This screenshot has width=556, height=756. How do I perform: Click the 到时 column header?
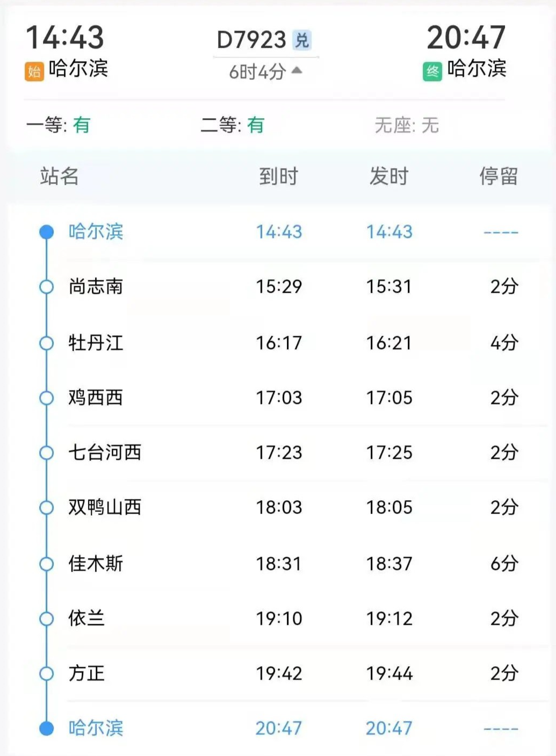(x=278, y=176)
